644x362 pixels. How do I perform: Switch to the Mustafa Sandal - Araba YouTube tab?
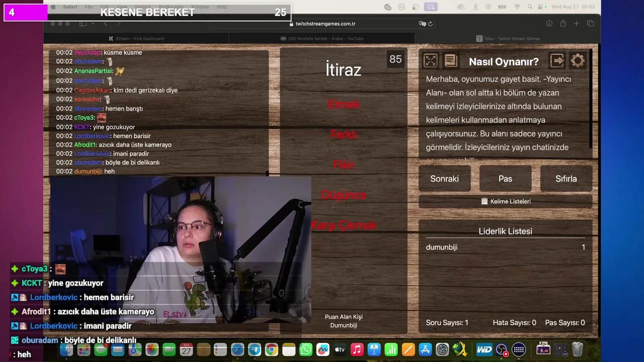tap(322, 38)
